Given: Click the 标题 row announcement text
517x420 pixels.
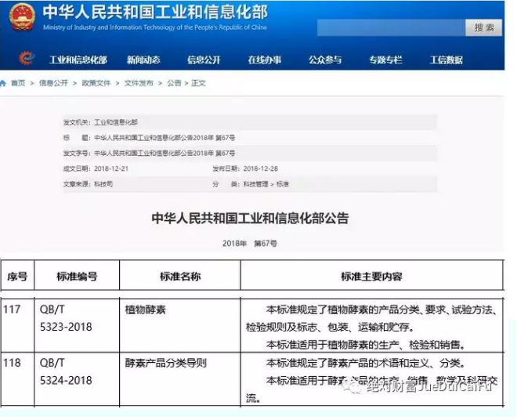Looking at the screenshot, I should tap(164, 138).
